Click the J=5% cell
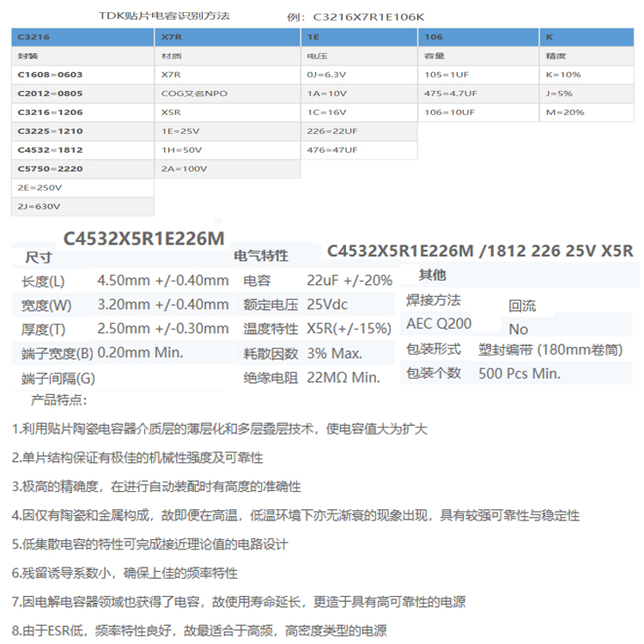This screenshot has width=644, height=644. (587, 94)
